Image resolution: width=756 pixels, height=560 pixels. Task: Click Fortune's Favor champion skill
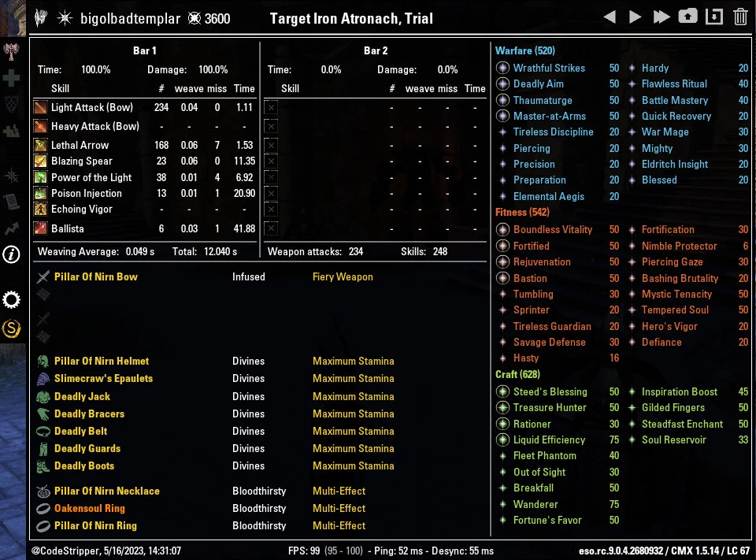pyautogui.click(x=547, y=521)
